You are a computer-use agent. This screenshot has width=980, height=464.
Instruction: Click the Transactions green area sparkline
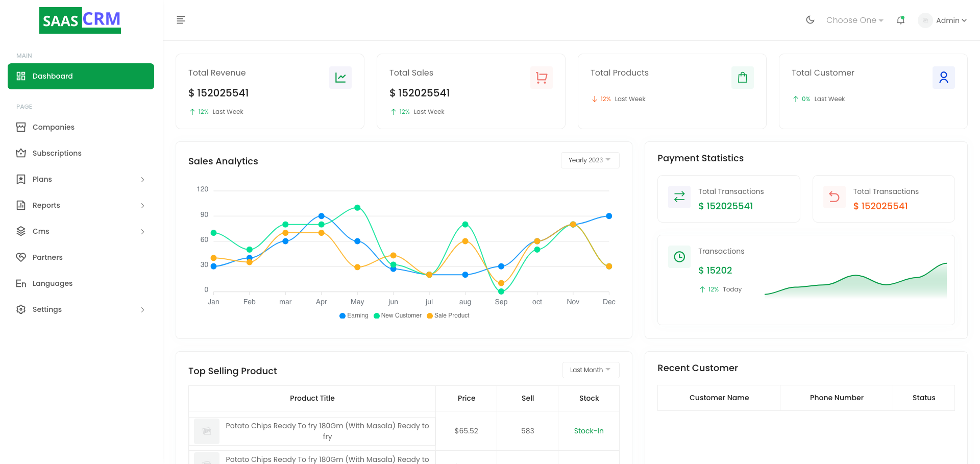coord(855,280)
